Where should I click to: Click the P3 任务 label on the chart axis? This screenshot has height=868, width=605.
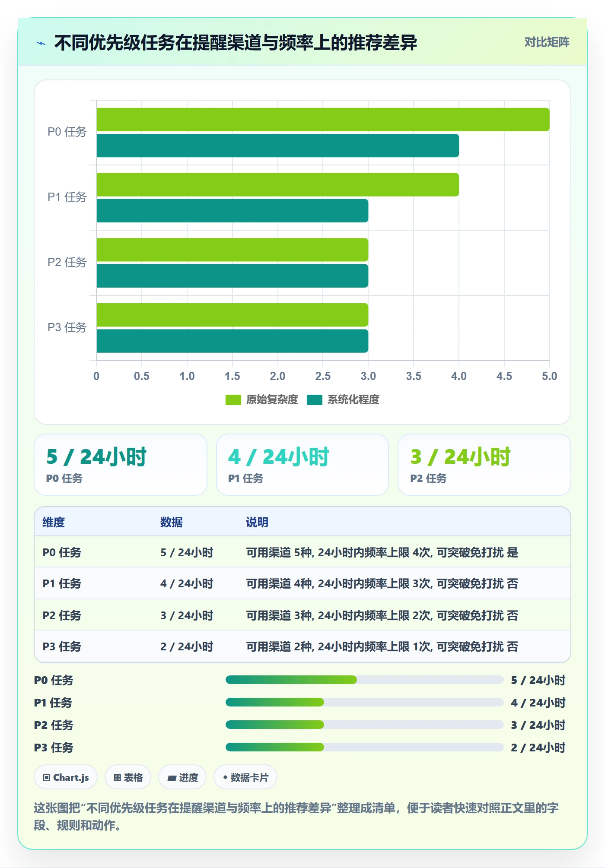[x=67, y=327]
